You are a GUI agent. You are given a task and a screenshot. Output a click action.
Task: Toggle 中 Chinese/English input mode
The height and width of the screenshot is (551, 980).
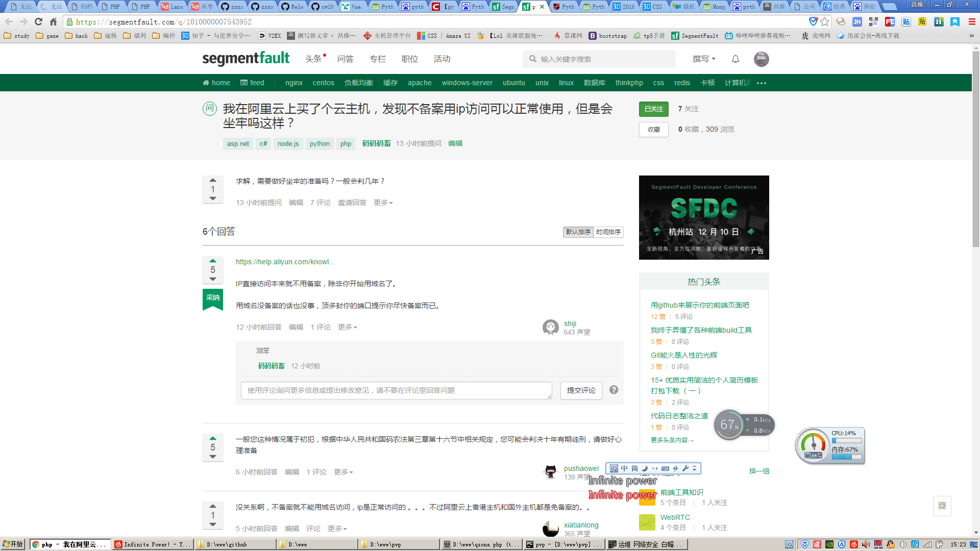[x=624, y=468]
